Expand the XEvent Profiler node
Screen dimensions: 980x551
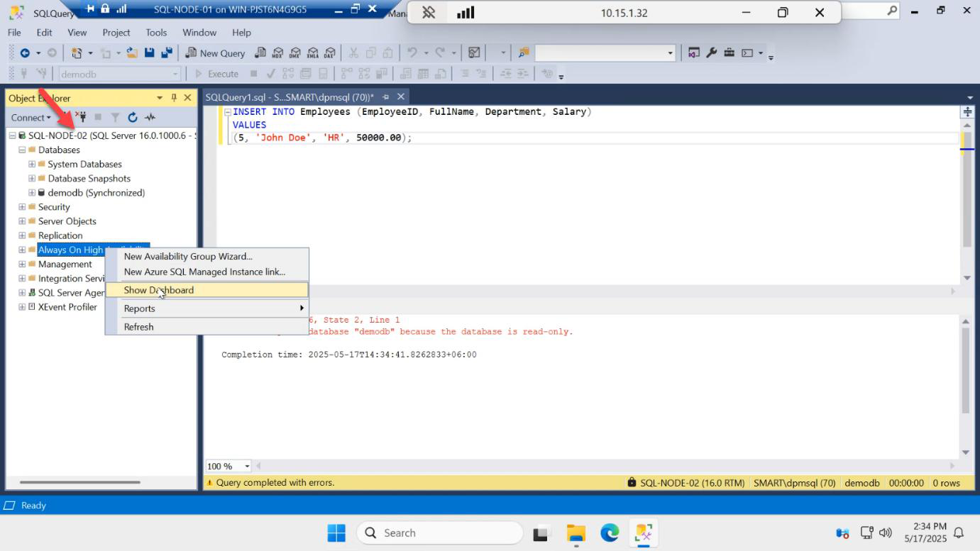(22, 307)
